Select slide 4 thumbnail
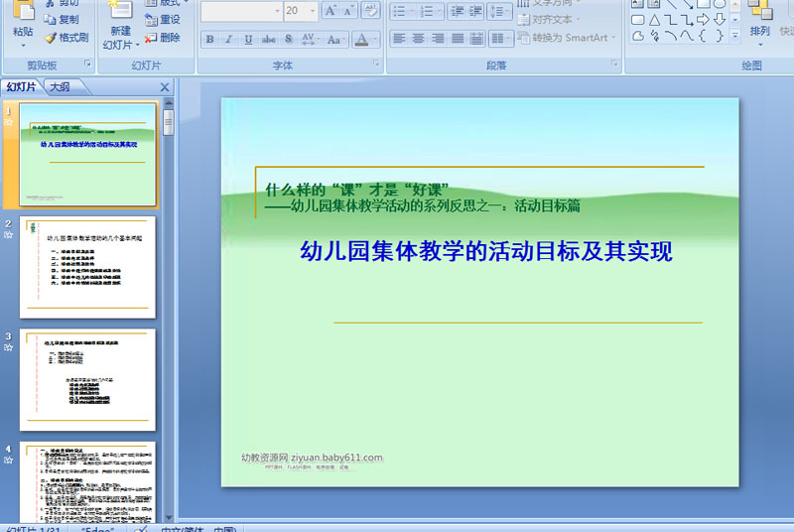 pyautogui.click(x=87, y=482)
